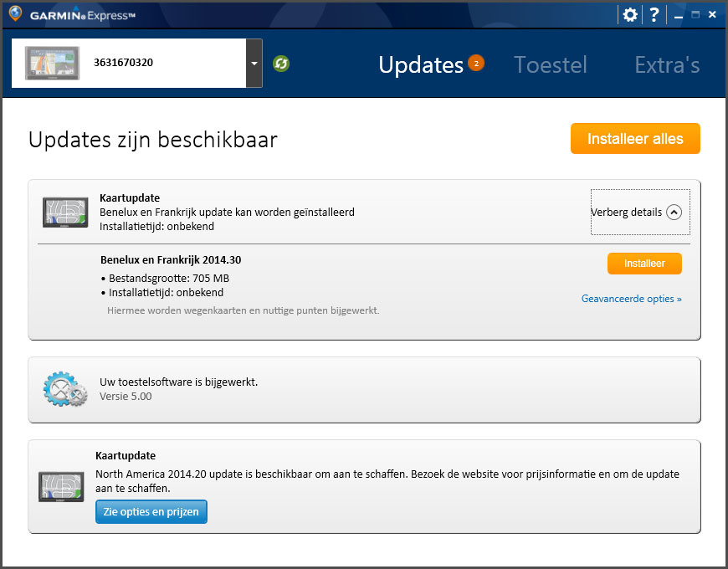This screenshot has width=728, height=569.
Task: Open Geavanceerde opties link
Action: pos(632,299)
